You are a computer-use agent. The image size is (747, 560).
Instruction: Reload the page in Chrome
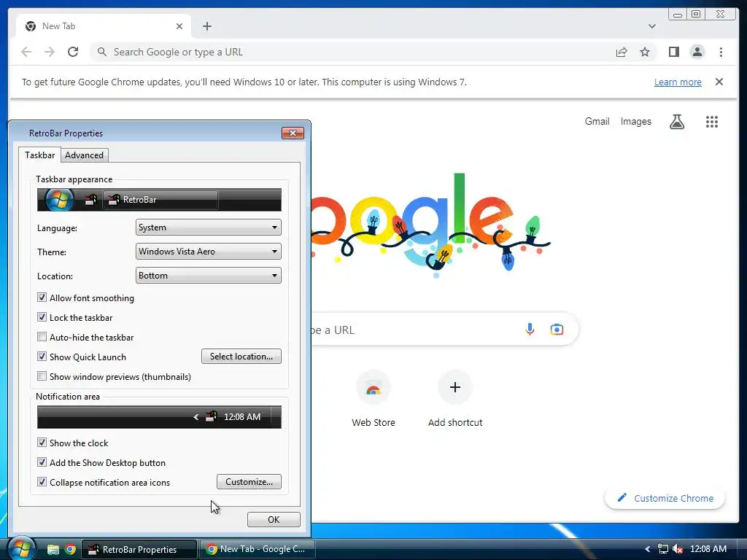click(73, 52)
